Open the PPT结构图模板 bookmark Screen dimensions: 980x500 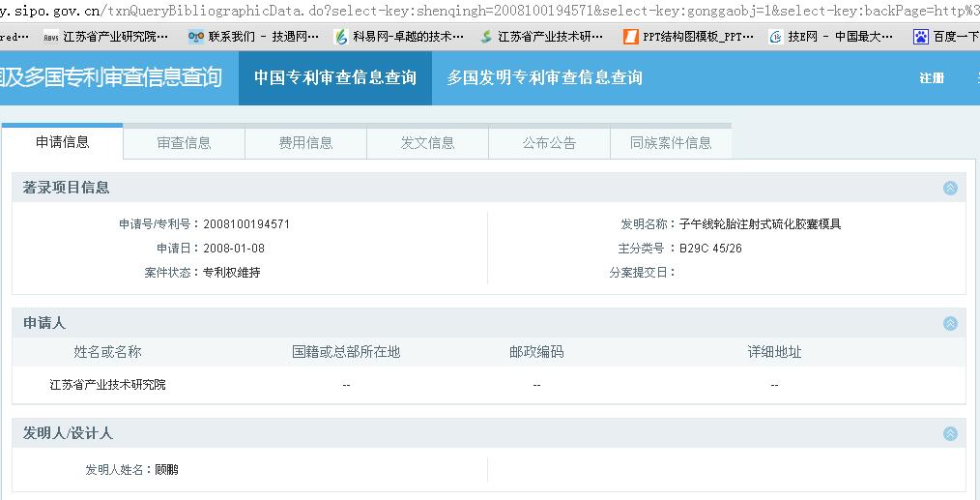(x=689, y=37)
